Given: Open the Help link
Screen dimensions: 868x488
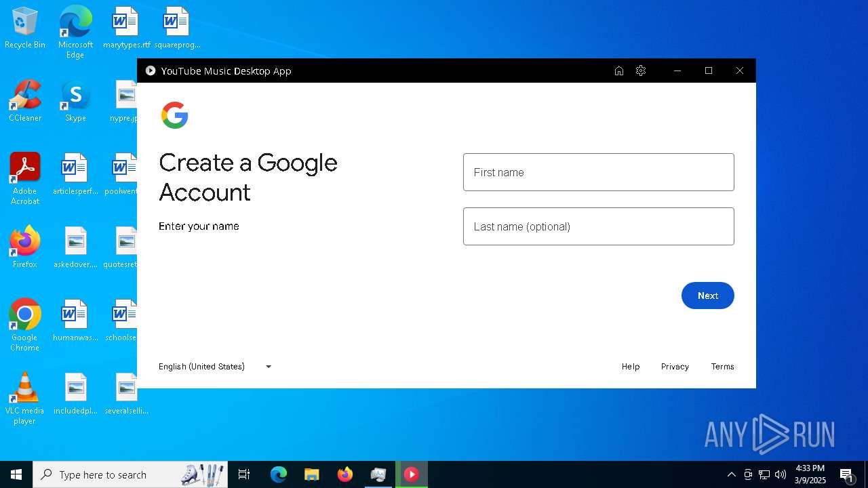Looking at the screenshot, I should pyautogui.click(x=631, y=367).
